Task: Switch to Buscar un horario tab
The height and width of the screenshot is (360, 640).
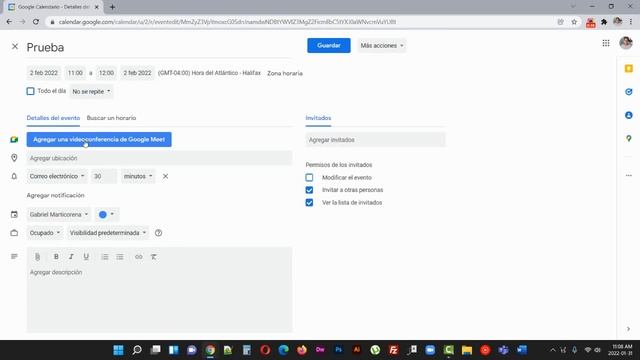Action: [x=111, y=118]
